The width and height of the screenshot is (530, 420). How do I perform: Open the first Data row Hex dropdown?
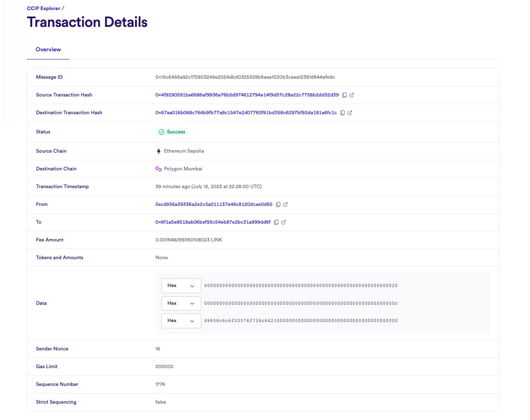click(181, 286)
